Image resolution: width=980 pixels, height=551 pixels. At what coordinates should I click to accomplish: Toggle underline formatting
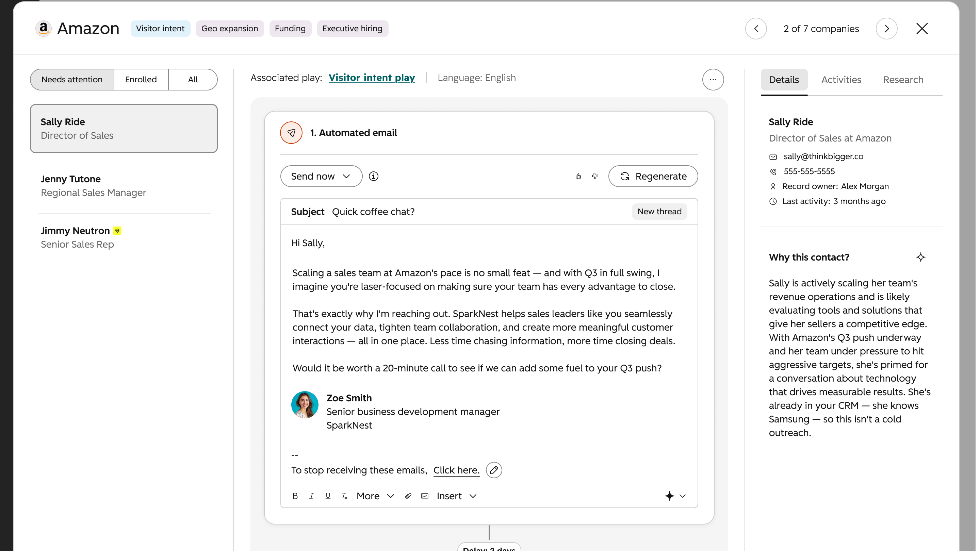click(x=328, y=496)
